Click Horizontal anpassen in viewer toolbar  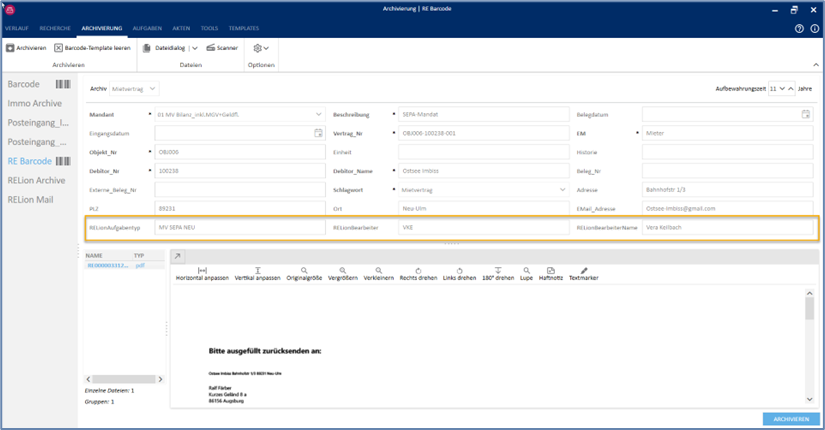coord(202,274)
